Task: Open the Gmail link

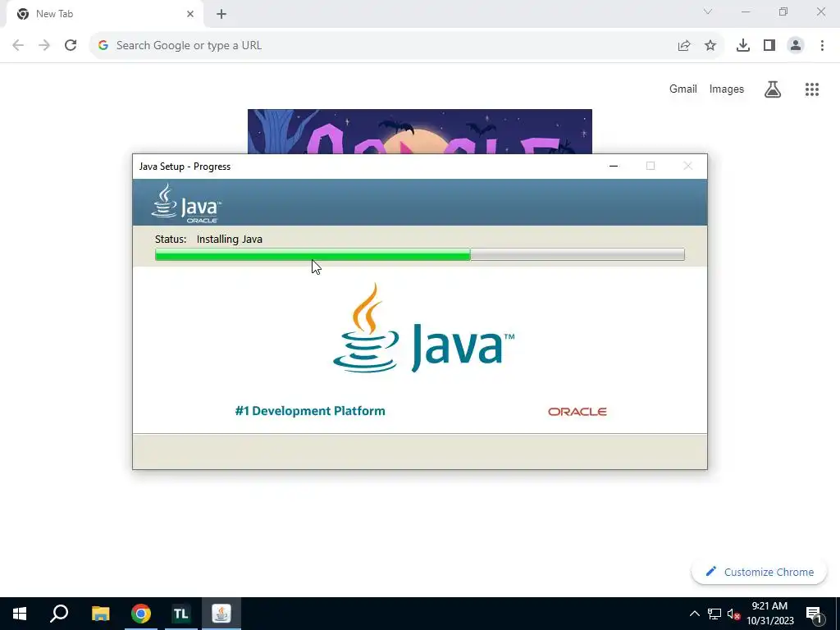Action: pyautogui.click(x=683, y=89)
